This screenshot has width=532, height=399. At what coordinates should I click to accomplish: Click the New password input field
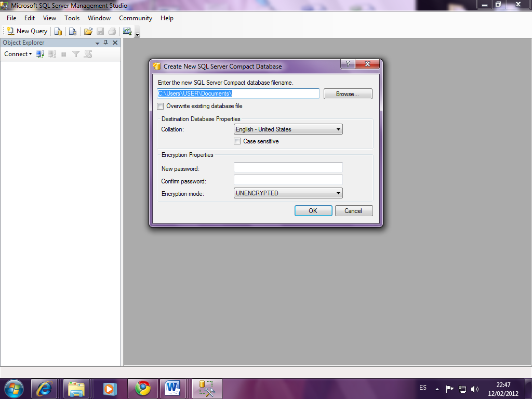pos(288,167)
